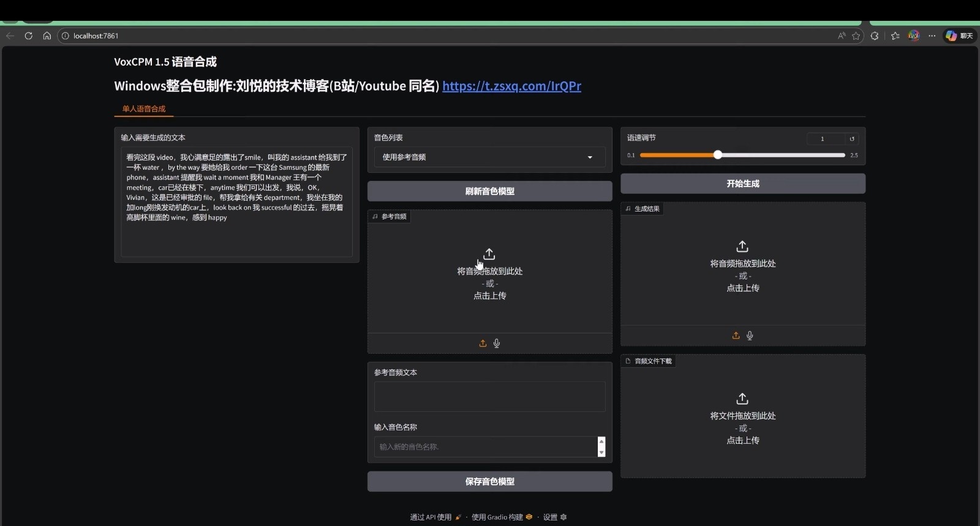Click the 语速调节 slider handle
This screenshot has width=980, height=526.
717,155
